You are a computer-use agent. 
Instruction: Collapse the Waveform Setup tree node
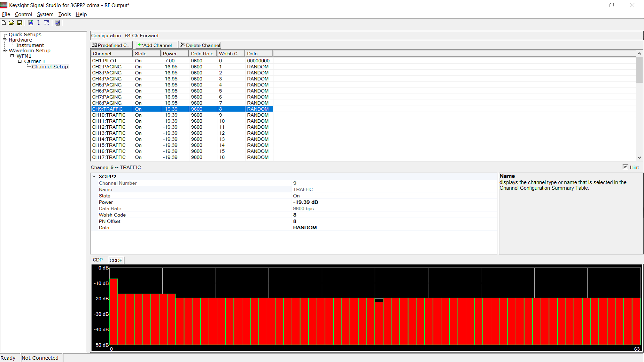click(5, 51)
